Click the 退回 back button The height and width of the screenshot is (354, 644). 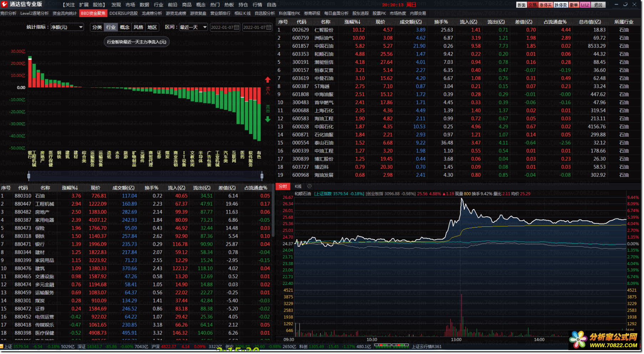point(598,5)
